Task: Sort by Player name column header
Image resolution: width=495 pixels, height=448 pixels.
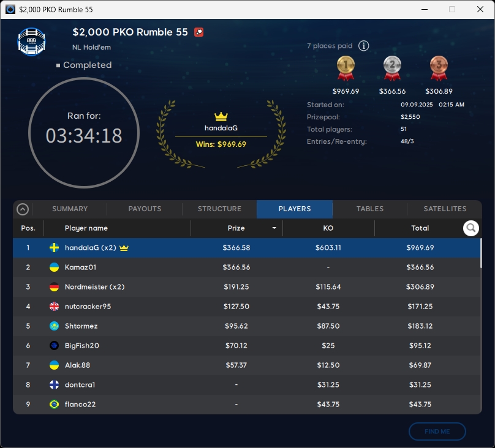Action: [x=86, y=228]
